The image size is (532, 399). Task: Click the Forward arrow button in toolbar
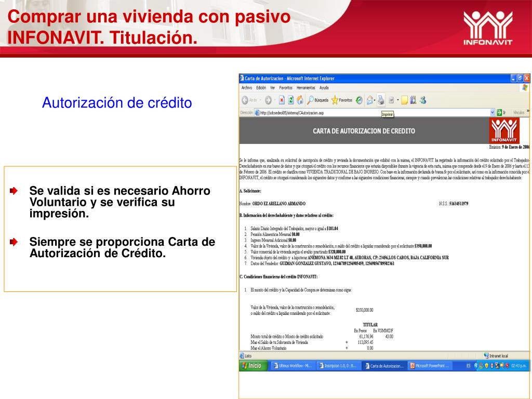tap(268, 100)
